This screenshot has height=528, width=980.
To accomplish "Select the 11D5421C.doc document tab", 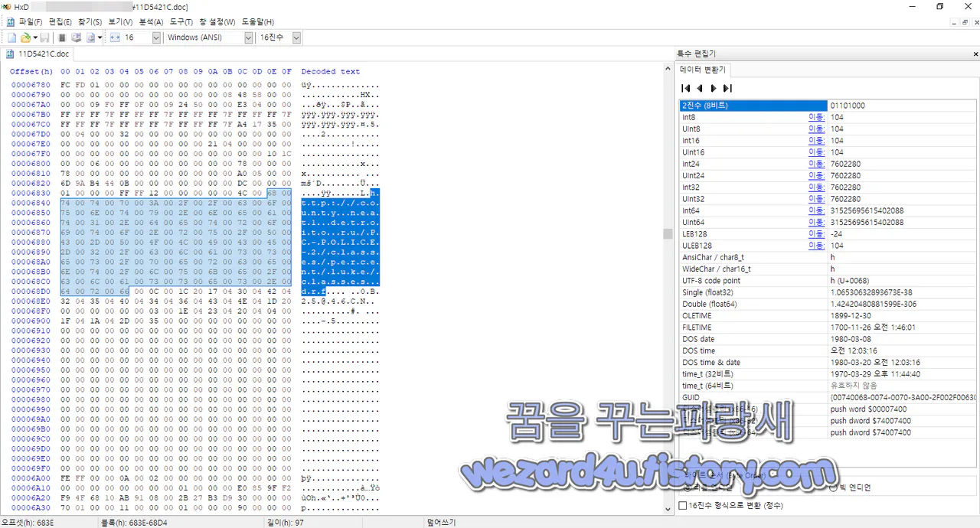I will [38, 54].
